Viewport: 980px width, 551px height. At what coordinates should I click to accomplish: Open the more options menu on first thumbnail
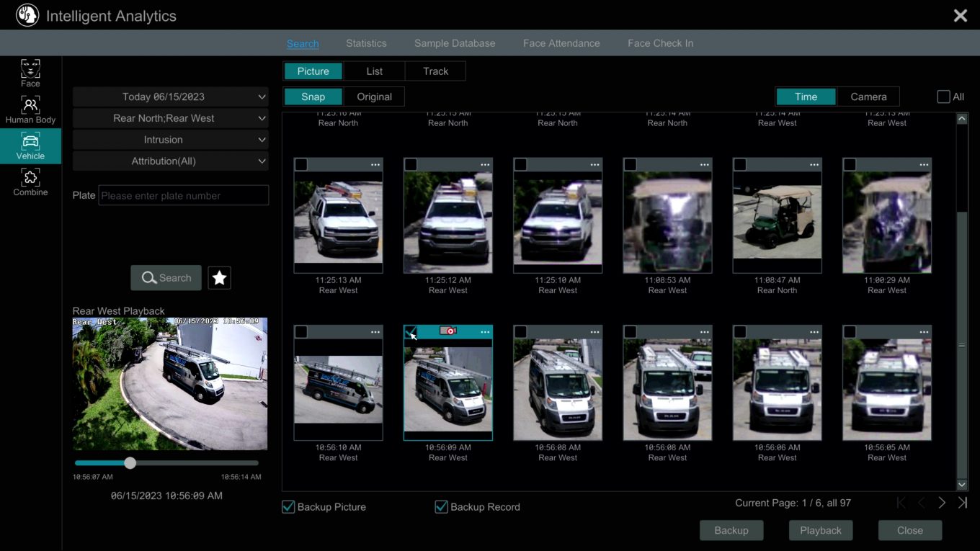coord(375,164)
